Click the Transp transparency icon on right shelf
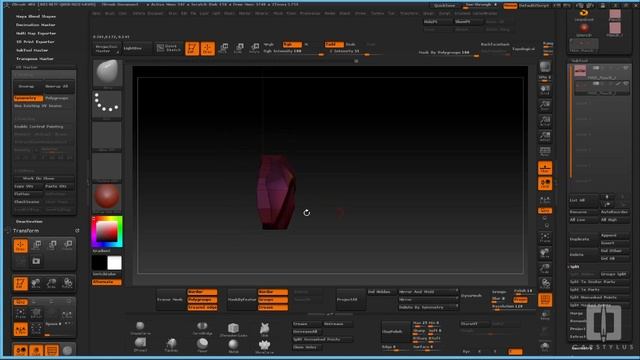 (545, 315)
